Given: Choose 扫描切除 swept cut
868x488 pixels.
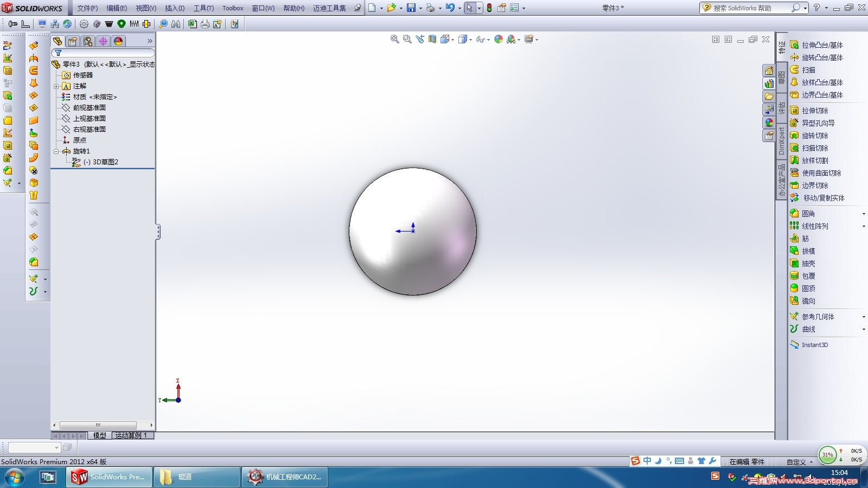Looking at the screenshot, I should point(809,148).
